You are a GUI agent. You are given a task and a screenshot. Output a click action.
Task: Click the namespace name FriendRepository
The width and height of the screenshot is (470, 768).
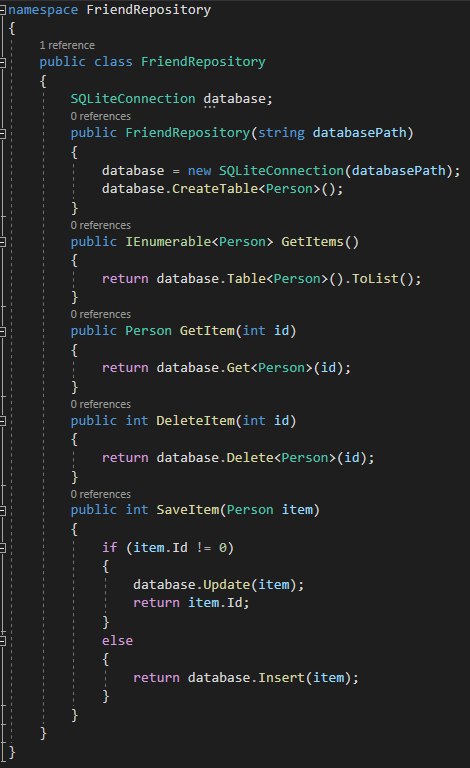point(148,10)
